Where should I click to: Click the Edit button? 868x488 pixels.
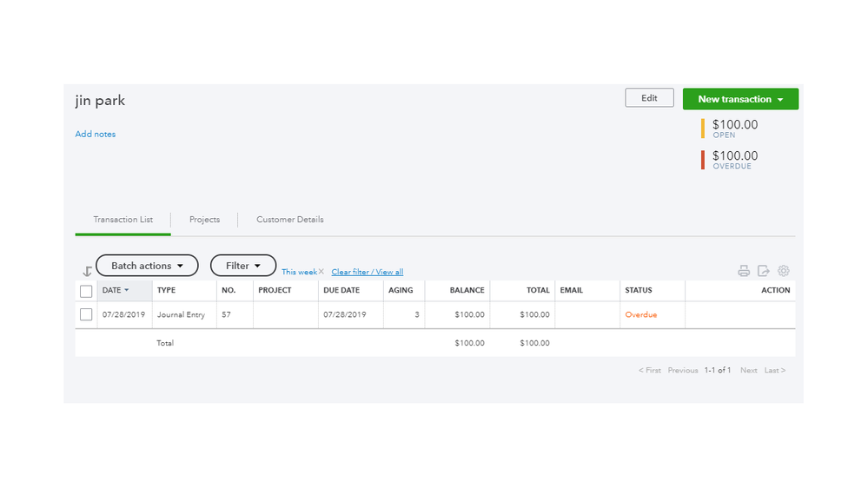[649, 98]
